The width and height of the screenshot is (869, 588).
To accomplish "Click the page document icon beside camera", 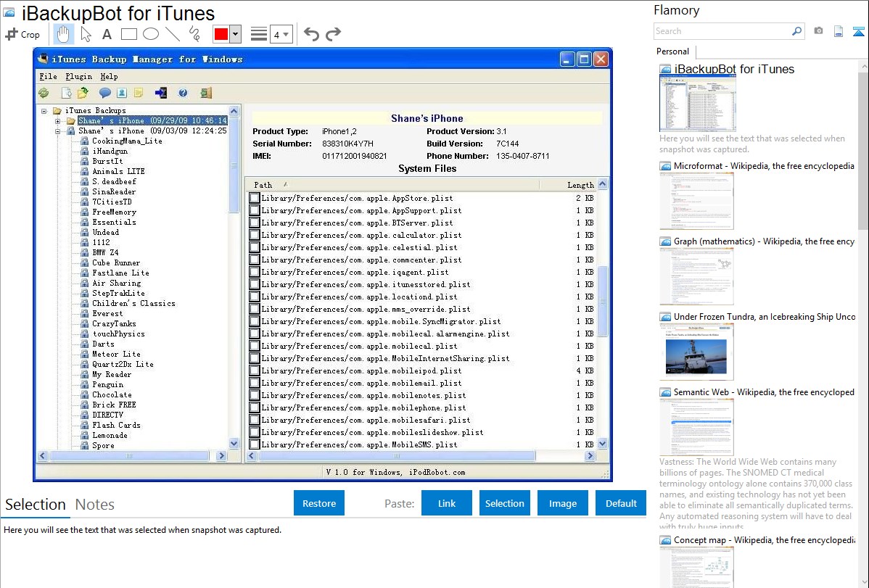I will click(x=839, y=32).
